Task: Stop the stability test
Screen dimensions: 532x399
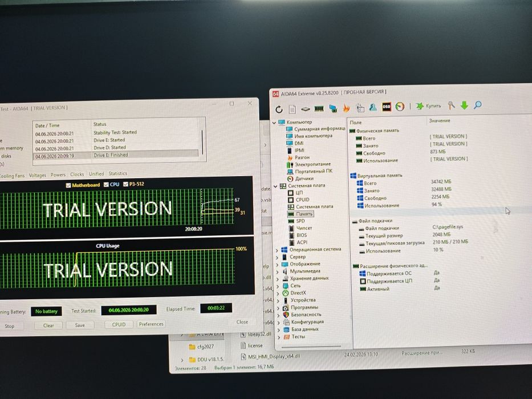Action: 10,326
